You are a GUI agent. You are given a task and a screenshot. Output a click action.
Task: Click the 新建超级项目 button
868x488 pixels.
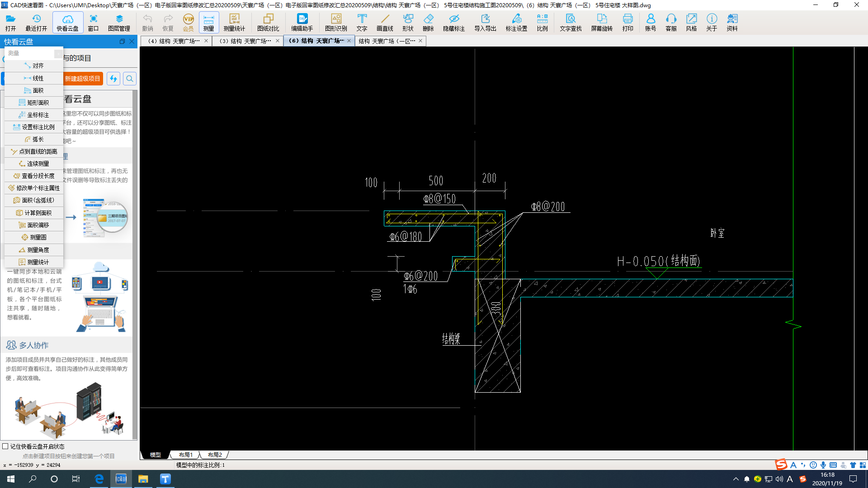pyautogui.click(x=83, y=79)
